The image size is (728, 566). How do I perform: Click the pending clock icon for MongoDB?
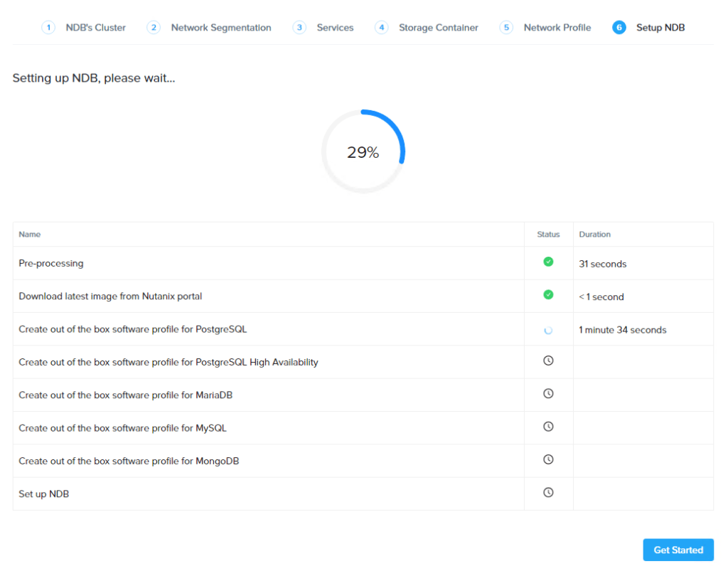coord(548,459)
